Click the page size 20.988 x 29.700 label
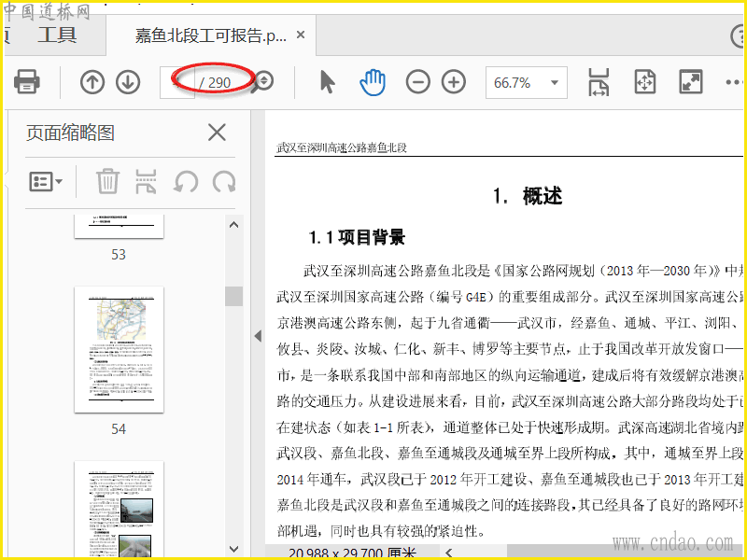This screenshot has width=747, height=560. click(x=352, y=553)
